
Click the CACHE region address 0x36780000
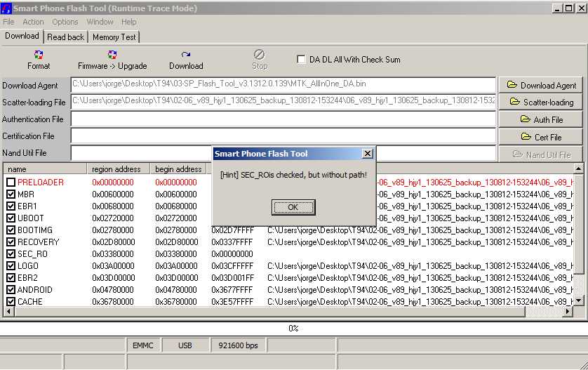pyautogui.click(x=113, y=302)
